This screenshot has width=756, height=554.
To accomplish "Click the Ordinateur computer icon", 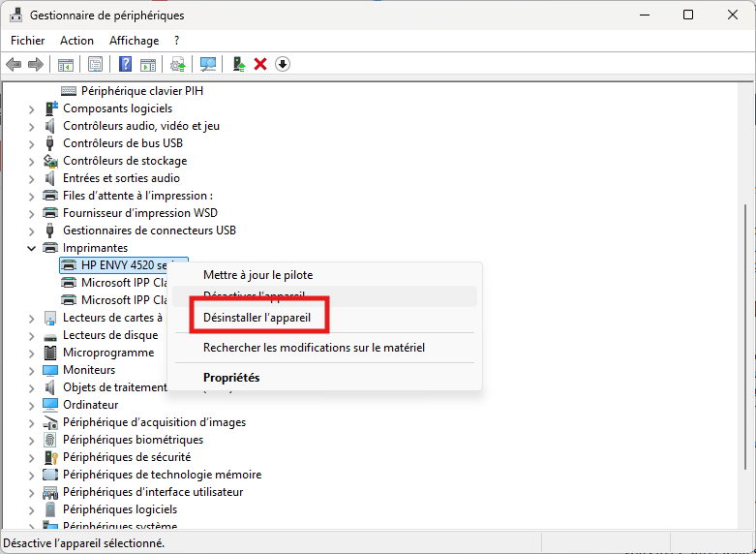I will coord(50,405).
